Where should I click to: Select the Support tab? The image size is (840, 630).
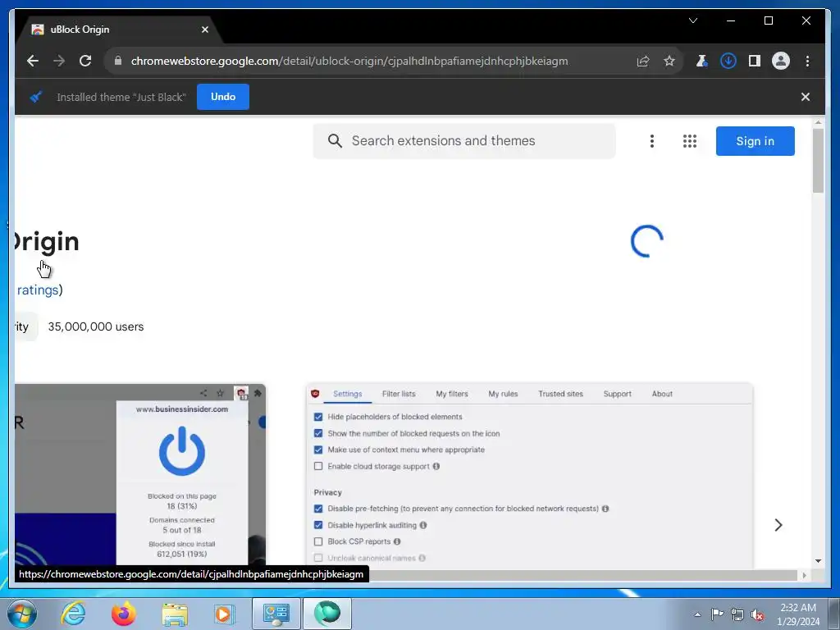[x=617, y=394]
